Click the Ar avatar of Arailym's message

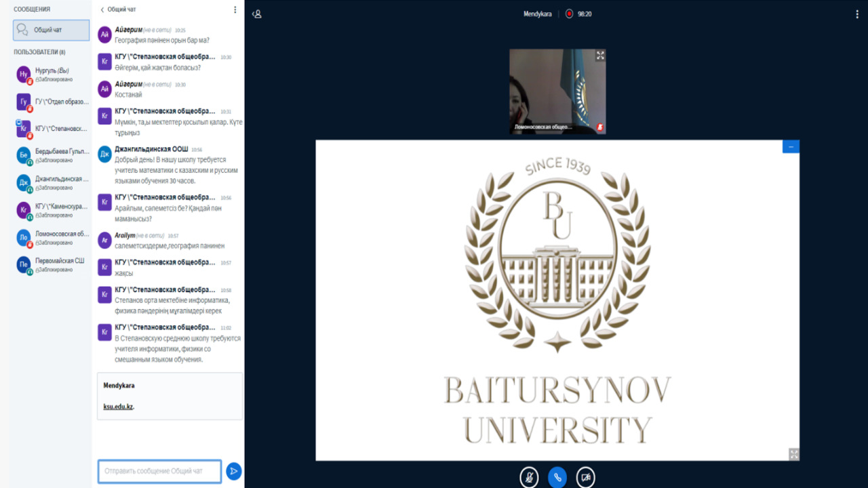point(104,240)
